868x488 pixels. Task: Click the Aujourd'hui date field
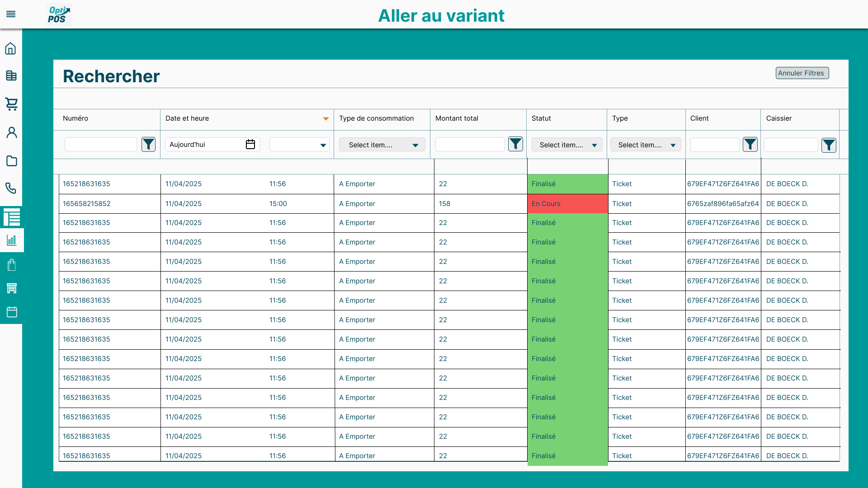coord(212,145)
